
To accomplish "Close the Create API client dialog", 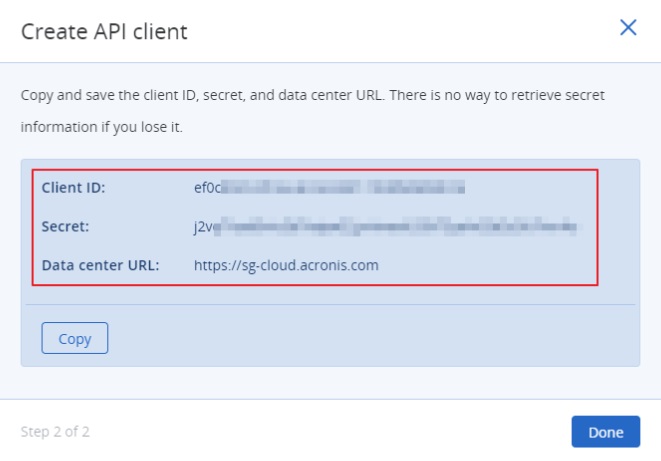I will (628, 28).
